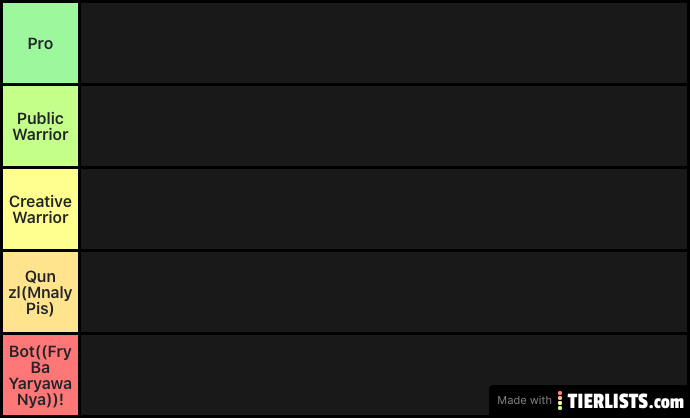Click the word "Warrior" in the yellow tier

(x=40, y=217)
